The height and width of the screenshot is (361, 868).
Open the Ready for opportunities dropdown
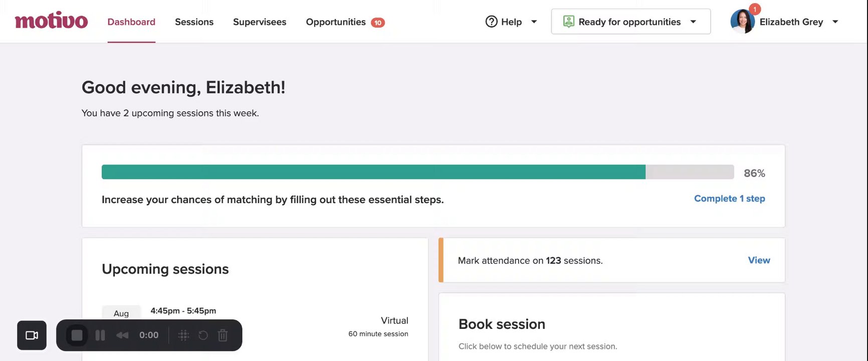[x=693, y=22]
